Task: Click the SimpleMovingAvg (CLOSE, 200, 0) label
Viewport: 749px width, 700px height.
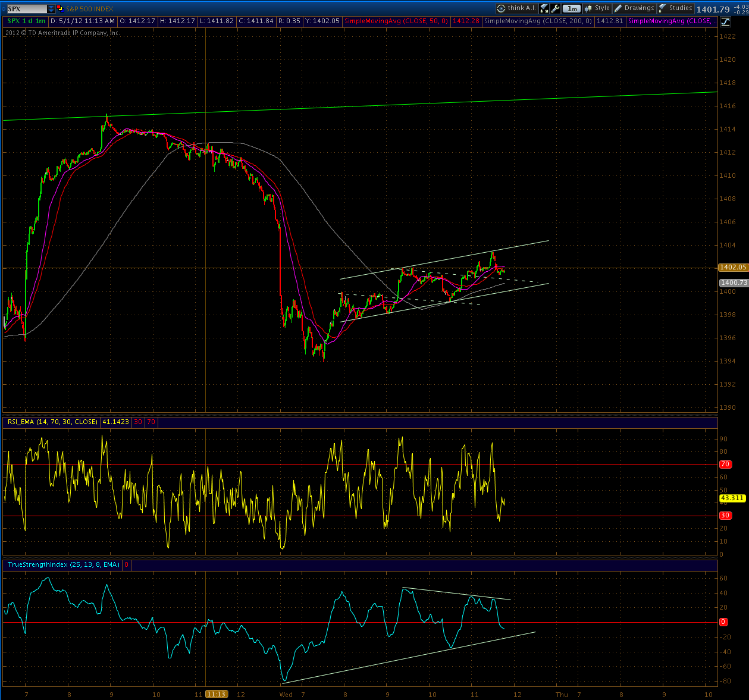Action: (x=538, y=21)
